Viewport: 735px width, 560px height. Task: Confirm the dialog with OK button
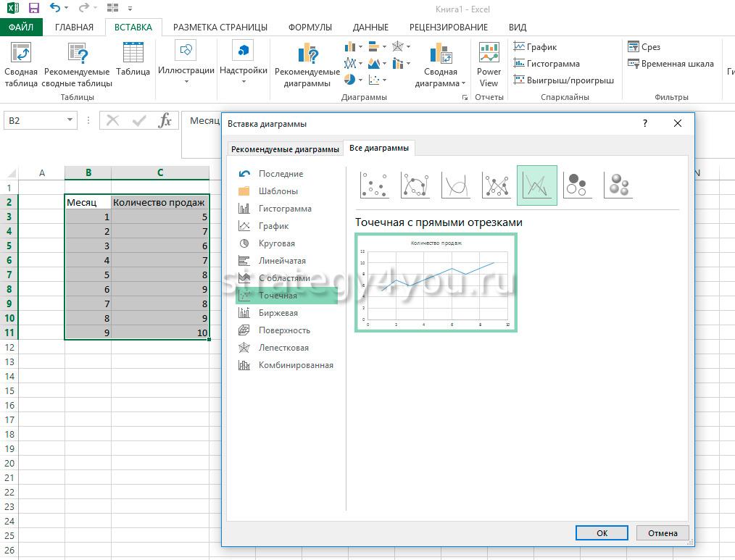[x=602, y=533]
